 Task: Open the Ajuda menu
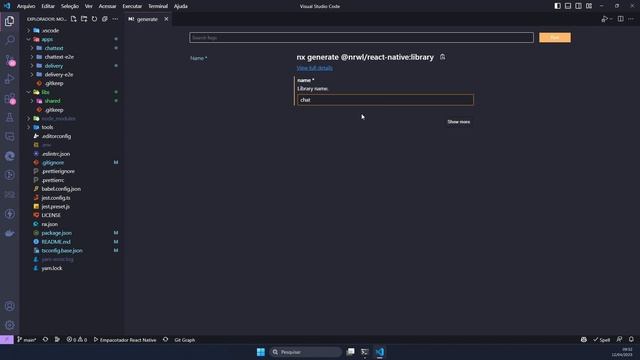coord(181,6)
